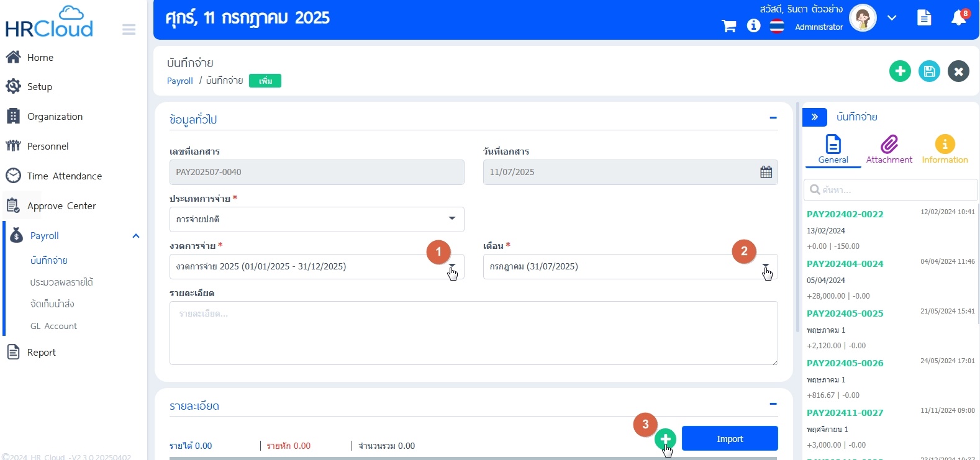Click the shopping cart icon in header
980x460 pixels.
(x=728, y=26)
